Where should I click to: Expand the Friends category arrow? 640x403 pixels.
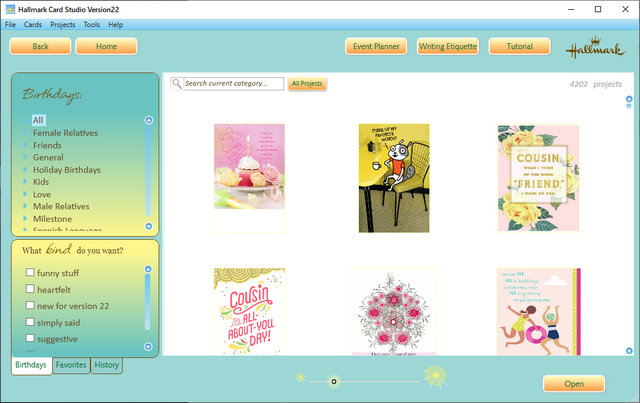click(25, 145)
